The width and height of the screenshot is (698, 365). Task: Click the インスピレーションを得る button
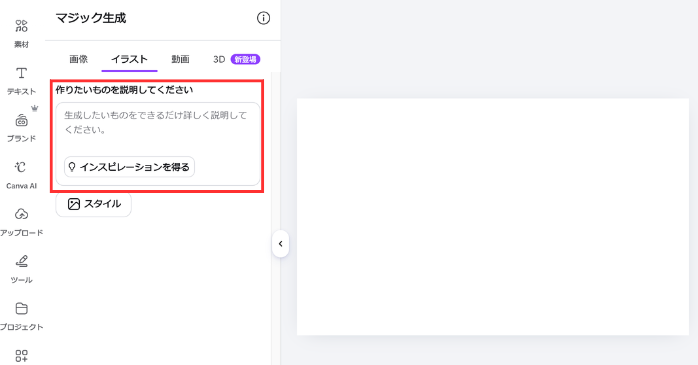click(130, 167)
